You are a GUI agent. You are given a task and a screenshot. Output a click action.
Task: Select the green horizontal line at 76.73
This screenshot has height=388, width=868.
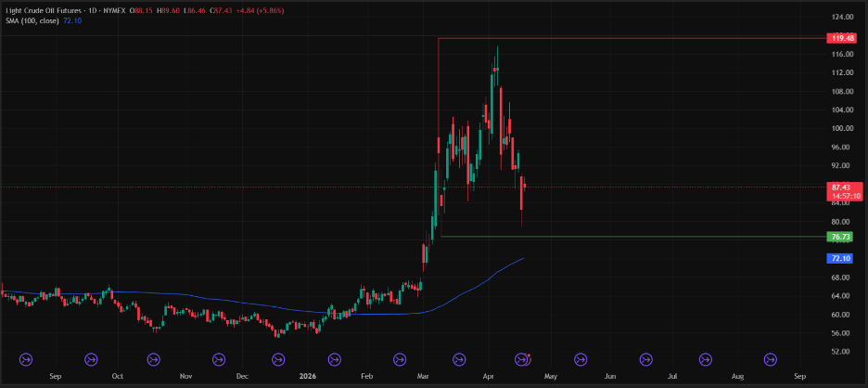tap(631, 237)
